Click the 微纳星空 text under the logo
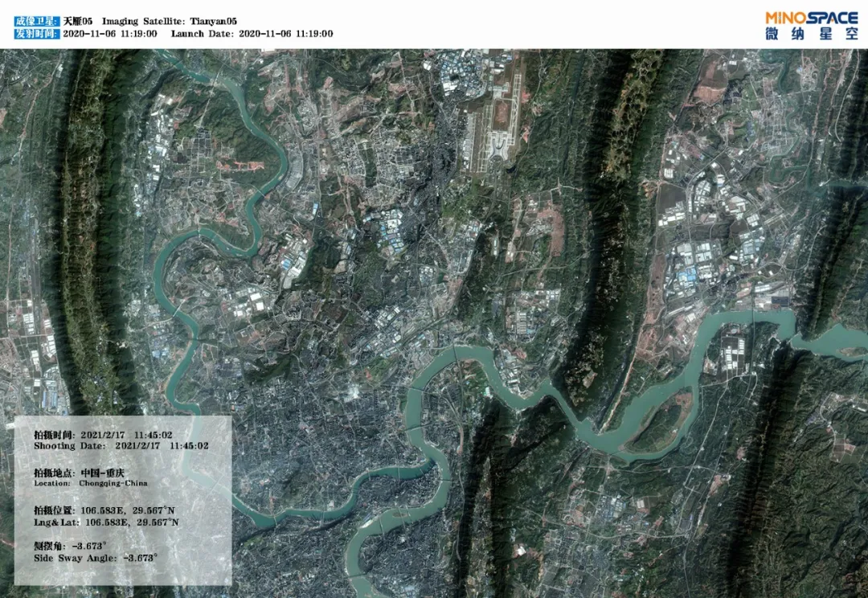The image size is (868, 598). click(x=812, y=34)
